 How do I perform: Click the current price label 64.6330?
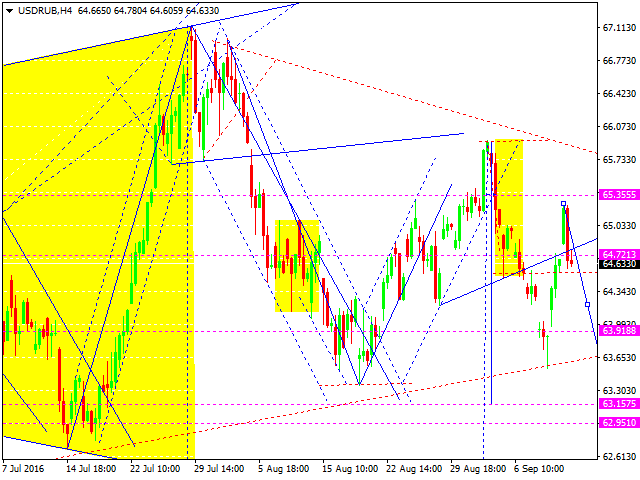[x=619, y=264]
